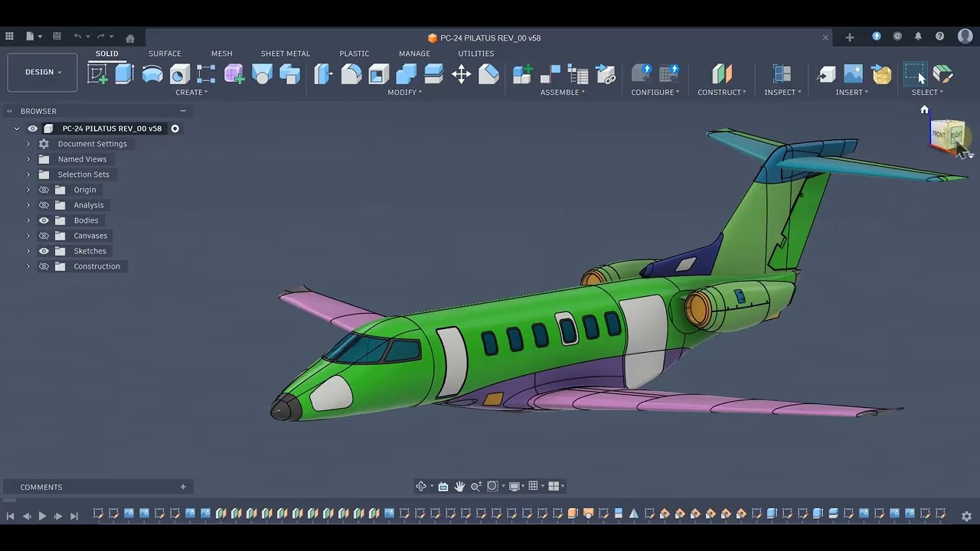Expand the Bodies folder

28,220
